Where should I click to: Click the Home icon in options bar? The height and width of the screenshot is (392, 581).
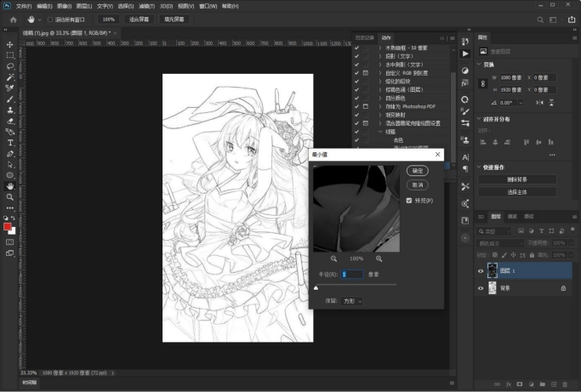click(14, 20)
